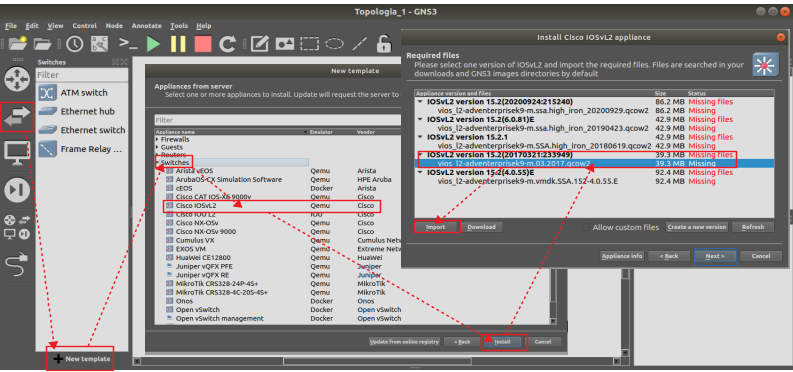This screenshot has width=793, height=372.
Task: Click Install in New template dialog
Action: 502,342
